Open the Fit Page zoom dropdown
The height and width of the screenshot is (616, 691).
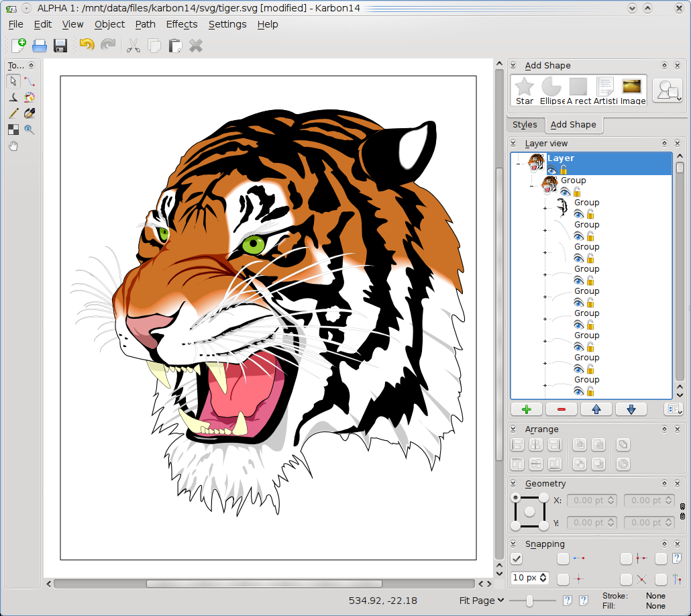click(482, 601)
